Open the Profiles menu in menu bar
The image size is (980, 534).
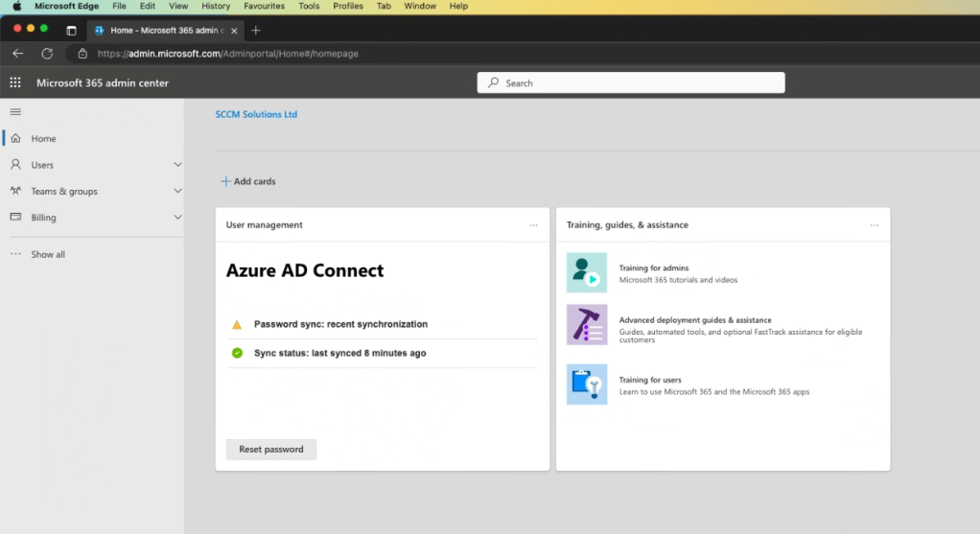click(348, 6)
